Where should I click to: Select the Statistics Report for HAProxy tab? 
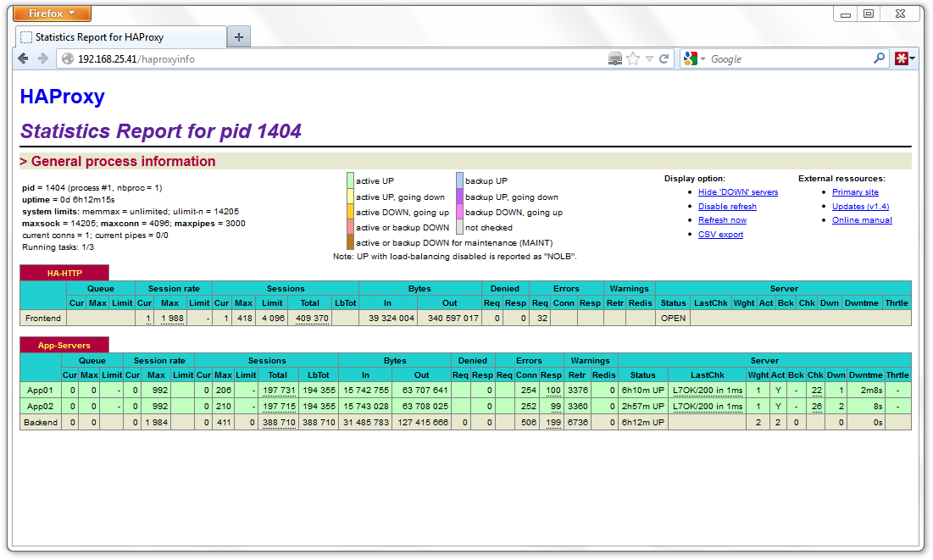click(x=119, y=36)
